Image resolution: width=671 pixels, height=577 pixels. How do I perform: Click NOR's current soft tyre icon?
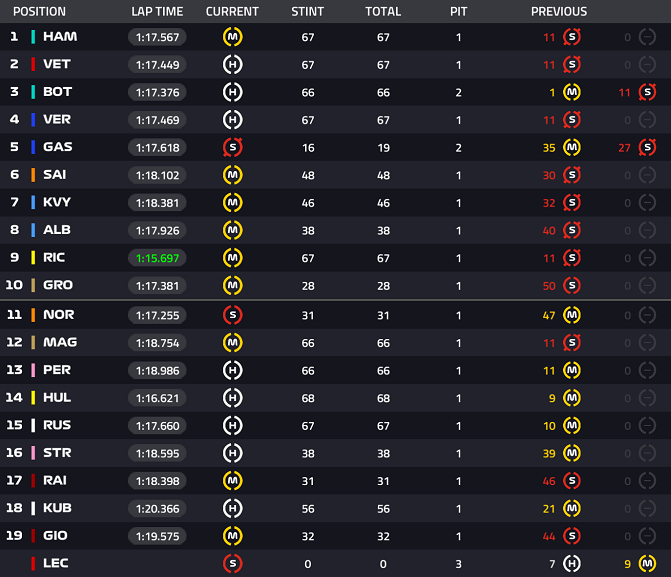point(232,315)
